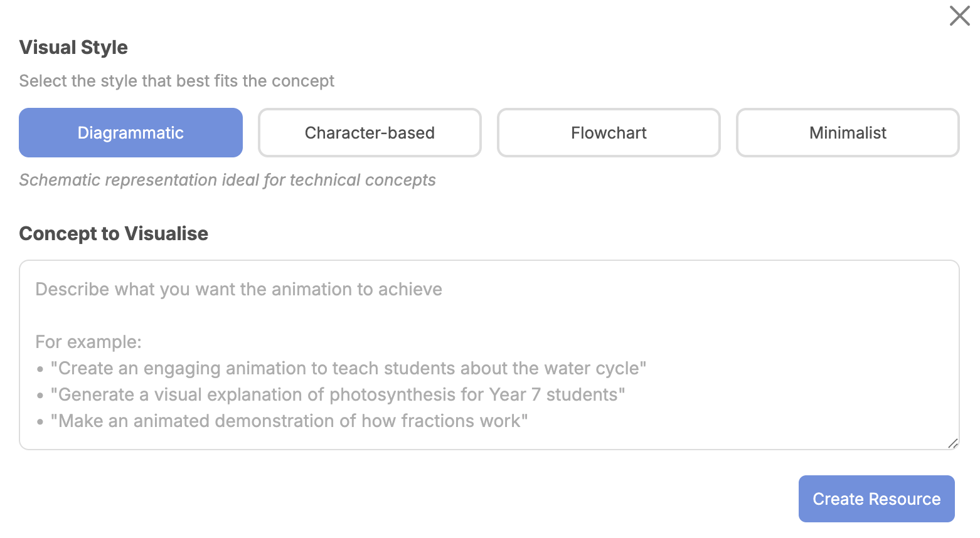Click the 'Describe what you want' placeholder line
Viewport: 980px width, 538px height.
(x=238, y=289)
